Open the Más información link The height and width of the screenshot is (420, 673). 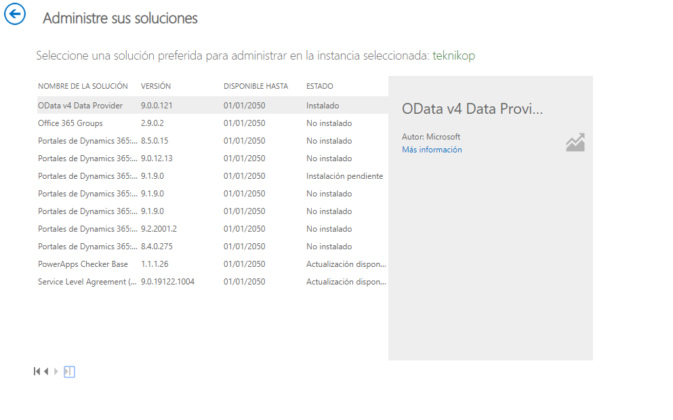pyautogui.click(x=432, y=150)
